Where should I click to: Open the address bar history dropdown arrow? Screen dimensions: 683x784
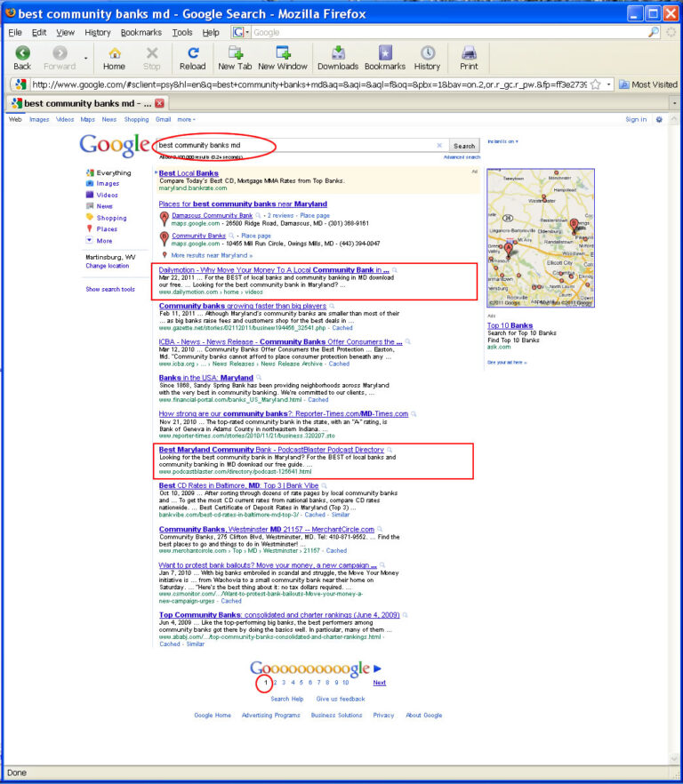(608, 84)
